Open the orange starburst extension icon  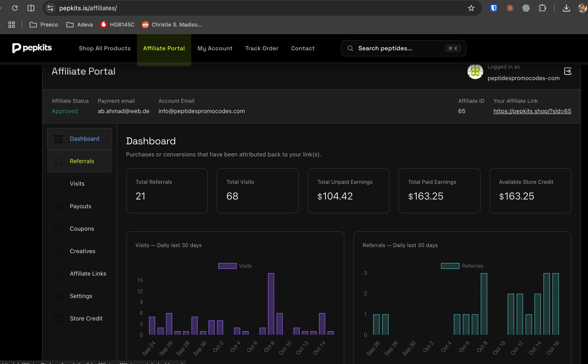510,8
